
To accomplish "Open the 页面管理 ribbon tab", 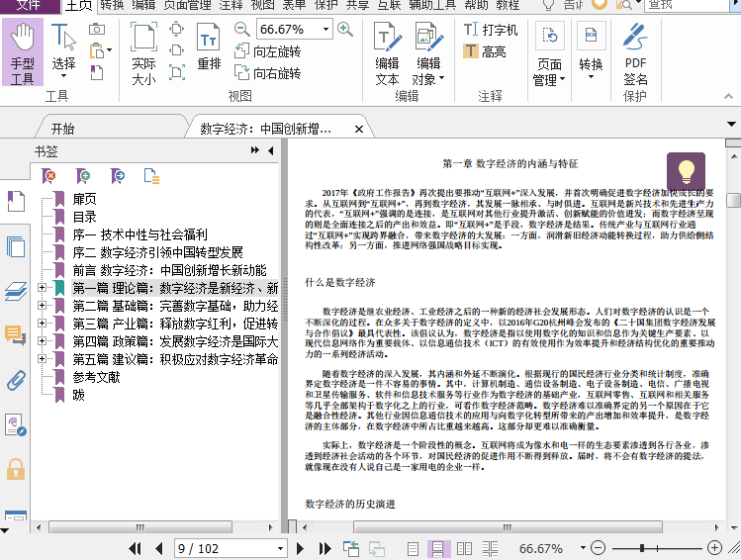I will (187, 5).
